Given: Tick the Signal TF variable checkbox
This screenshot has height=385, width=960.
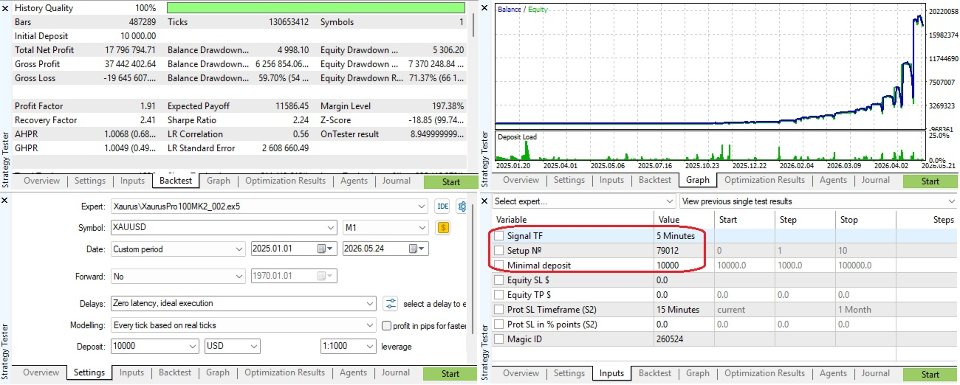Looking at the screenshot, I should tap(500, 236).
